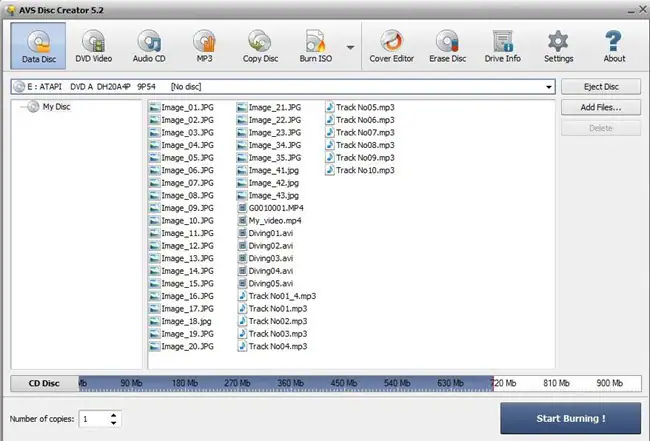Select file Image_41.jpg
The height and width of the screenshot is (441, 650).
point(268,170)
